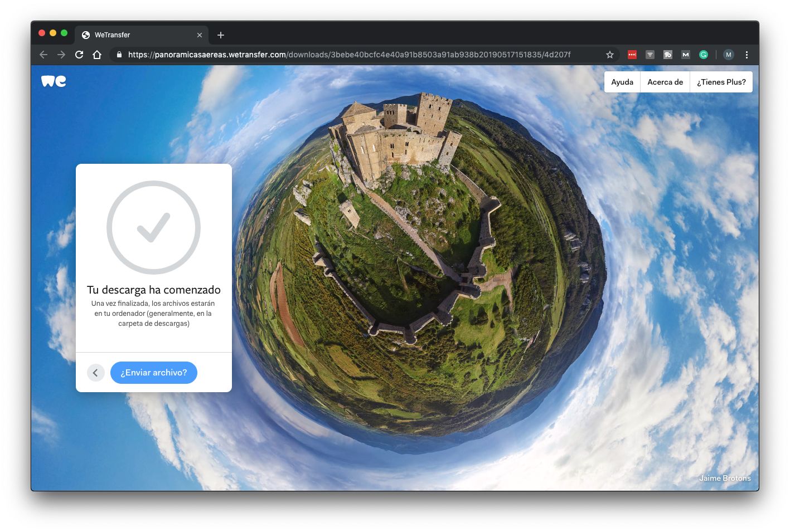Open the '1b' extension icon
Image resolution: width=790 pixels, height=532 pixels.
(x=668, y=55)
